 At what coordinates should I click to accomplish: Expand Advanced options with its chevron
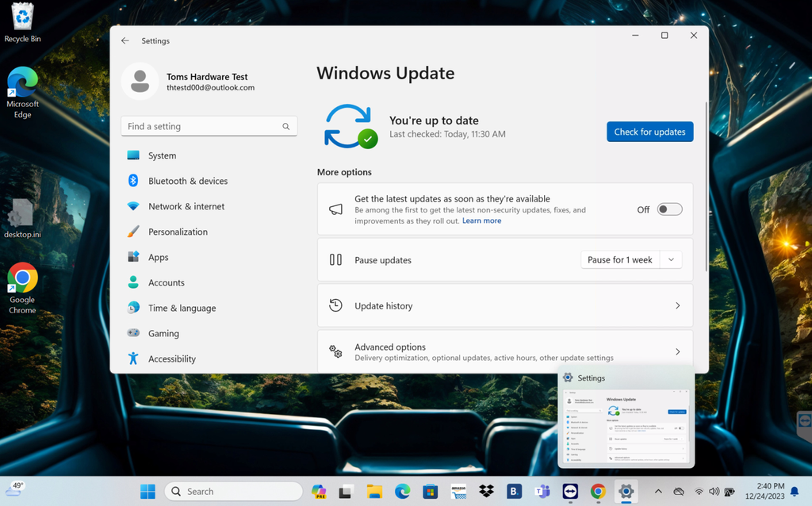click(x=677, y=351)
